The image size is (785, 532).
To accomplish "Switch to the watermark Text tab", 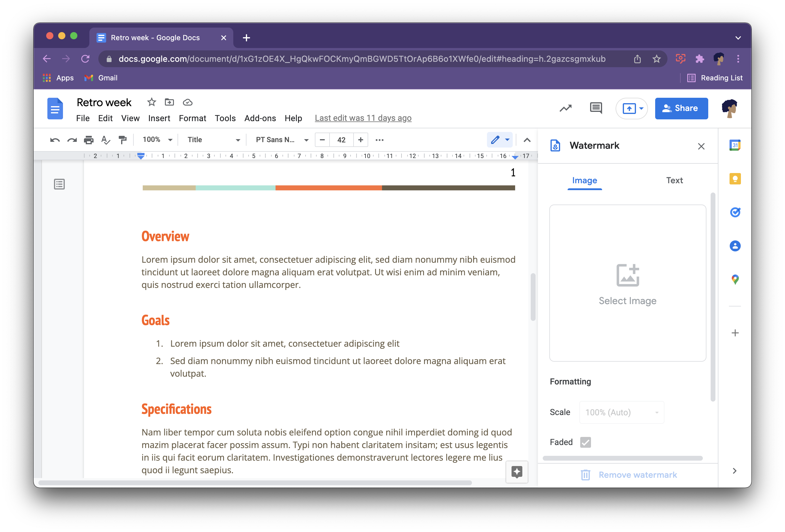I will [673, 180].
